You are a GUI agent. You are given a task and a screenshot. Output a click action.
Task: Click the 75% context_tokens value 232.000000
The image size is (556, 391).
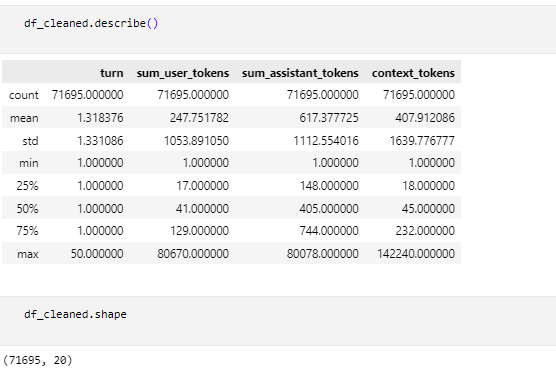point(425,231)
